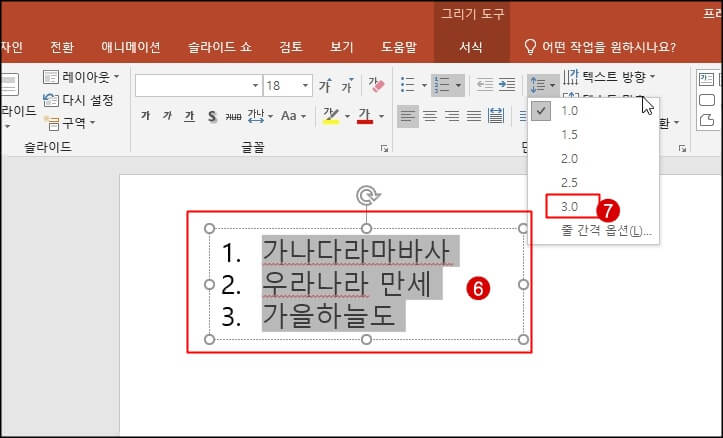The image size is (723, 438).
Task: Click the text line 우라나라 만세
Action: [346, 284]
